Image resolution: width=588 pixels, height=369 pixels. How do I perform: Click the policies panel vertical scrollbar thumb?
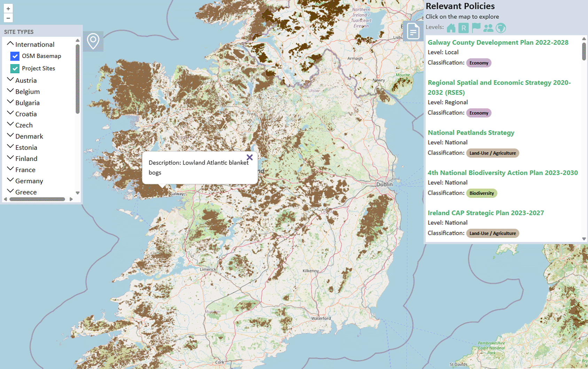pyautogui.click(x=584, y=51)
